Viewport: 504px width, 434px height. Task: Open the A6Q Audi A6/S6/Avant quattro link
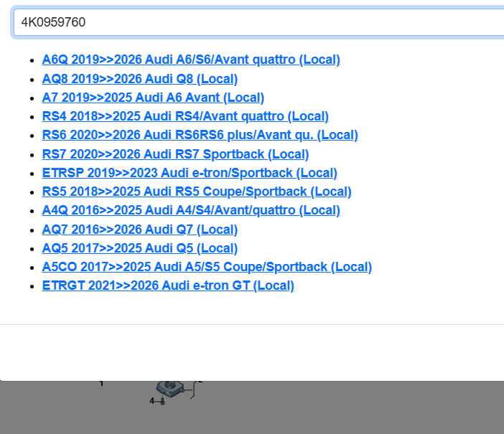pos(191,60)
